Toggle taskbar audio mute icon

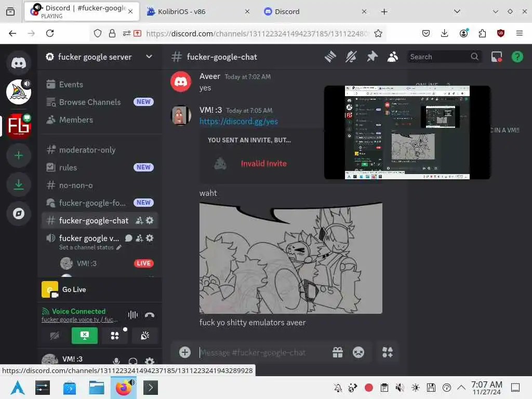click(400, 388)
